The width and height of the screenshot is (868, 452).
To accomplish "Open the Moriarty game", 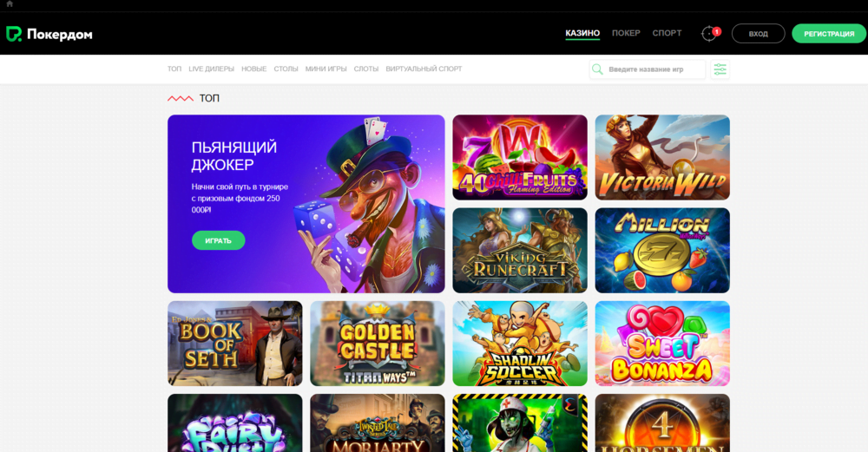I will 378,423.
